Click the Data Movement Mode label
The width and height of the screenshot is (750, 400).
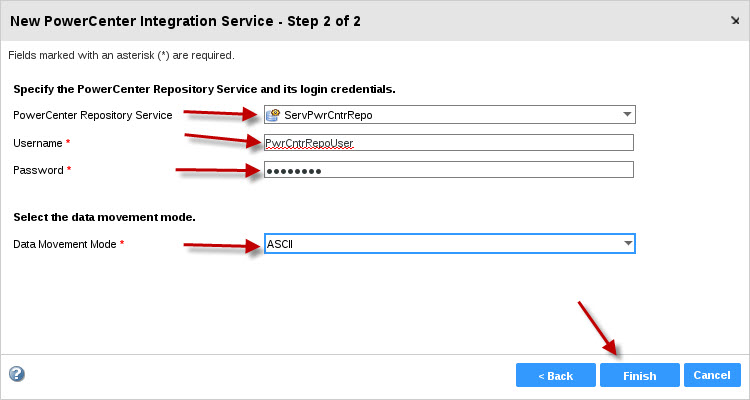65,244
